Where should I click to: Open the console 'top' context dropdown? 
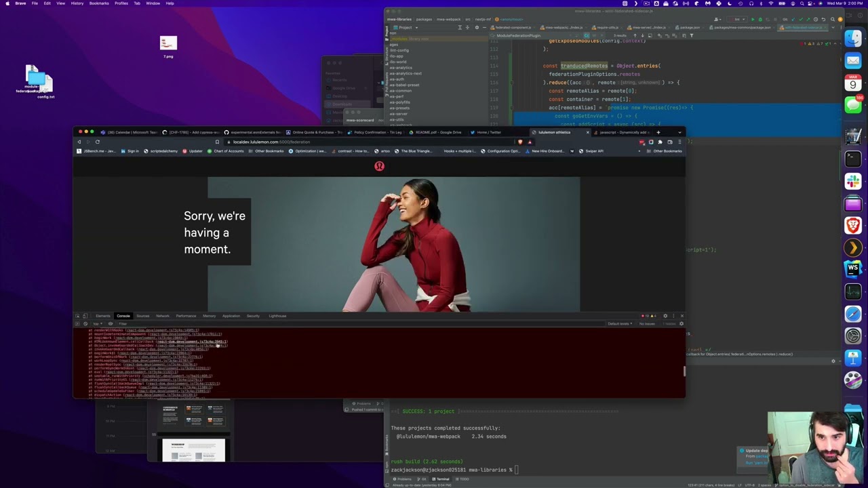point(96,324)
